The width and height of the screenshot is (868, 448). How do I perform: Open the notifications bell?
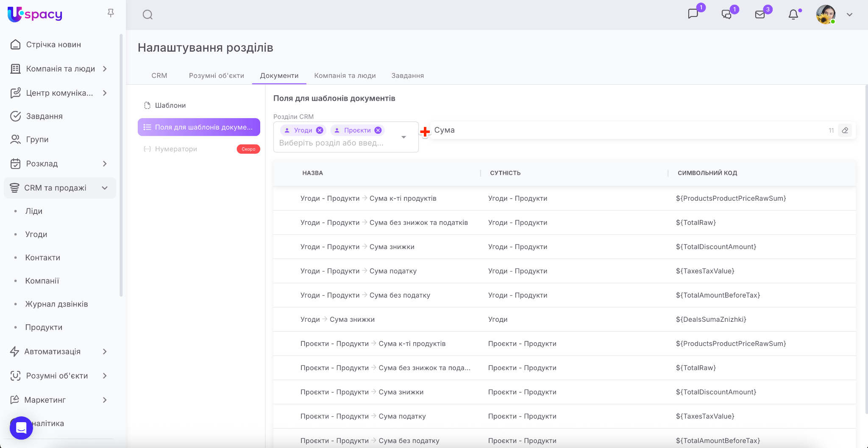coord(793,15)
